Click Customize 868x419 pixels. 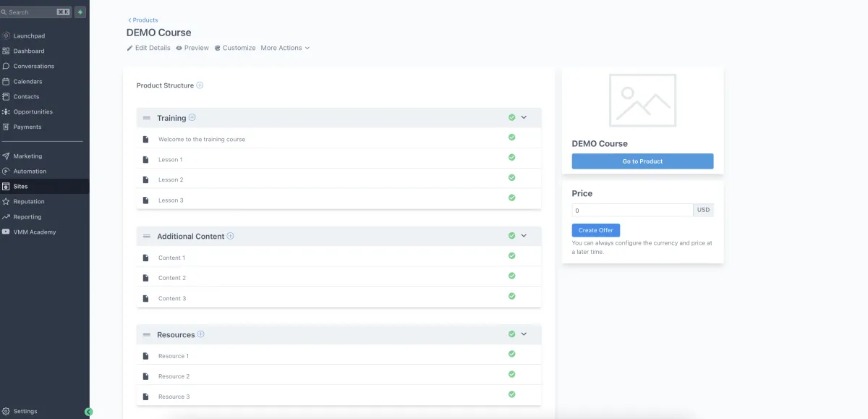[x=235, y=48]
